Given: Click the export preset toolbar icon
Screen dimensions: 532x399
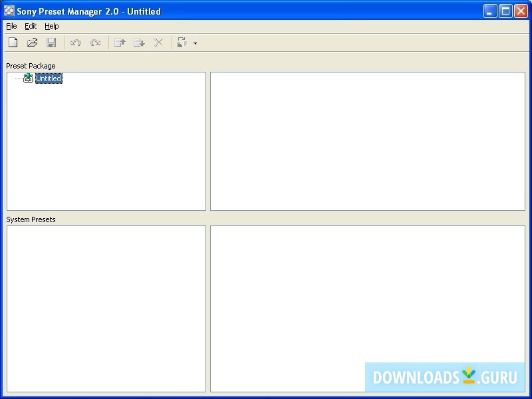Looking at the screenshot, I should click(x=139, y=42).
